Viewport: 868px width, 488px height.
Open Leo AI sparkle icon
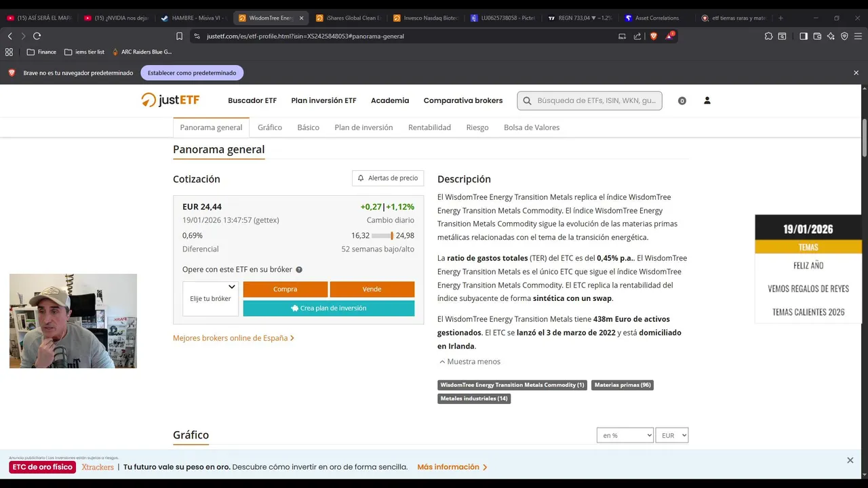click(x=831, y=36)
